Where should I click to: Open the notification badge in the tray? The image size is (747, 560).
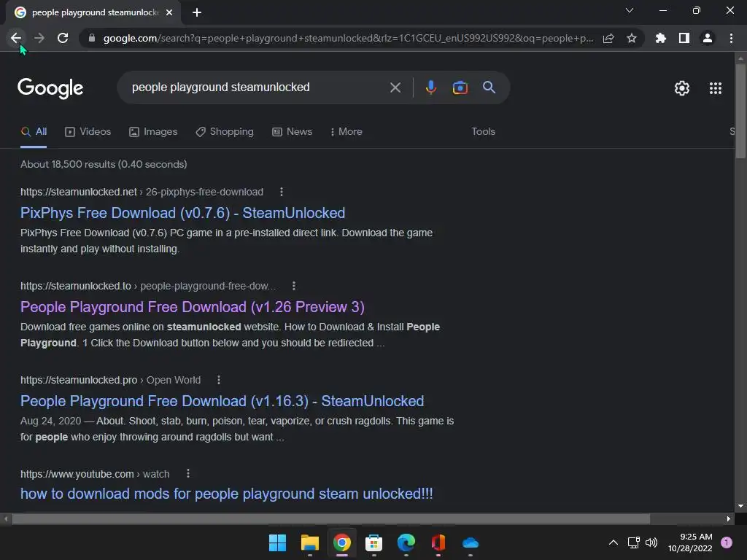[x=727, y=542]
